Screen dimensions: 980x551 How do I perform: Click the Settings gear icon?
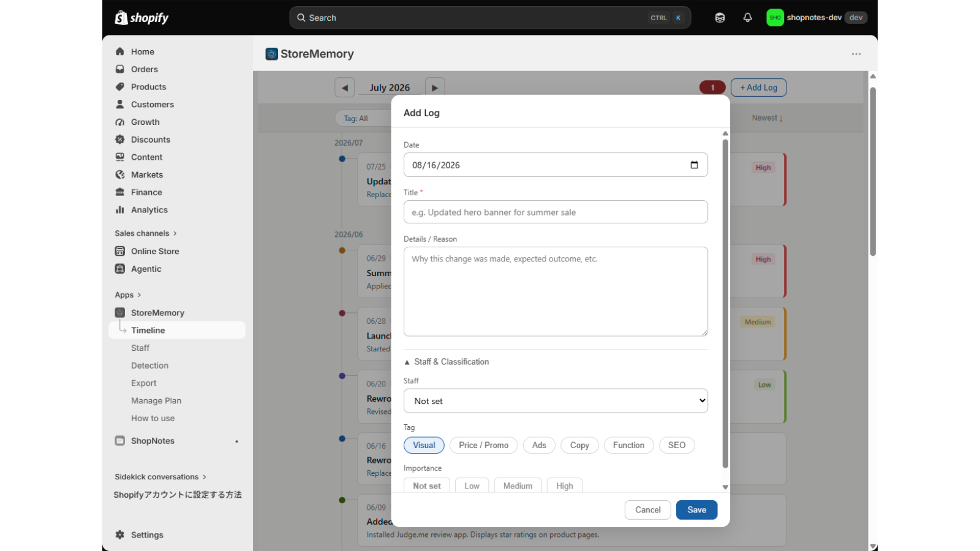pos(120,534)
